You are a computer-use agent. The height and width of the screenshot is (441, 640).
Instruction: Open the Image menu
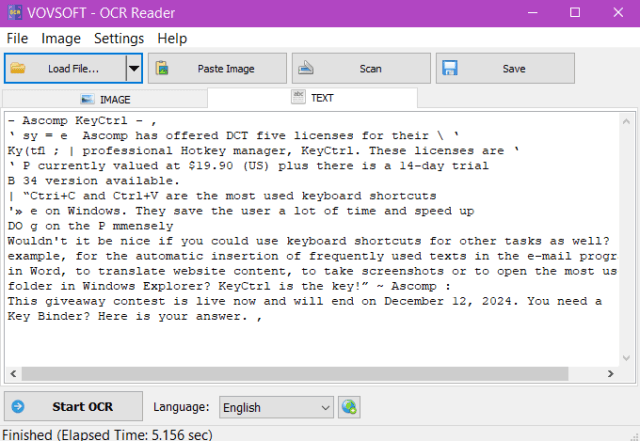click(61, 38)
